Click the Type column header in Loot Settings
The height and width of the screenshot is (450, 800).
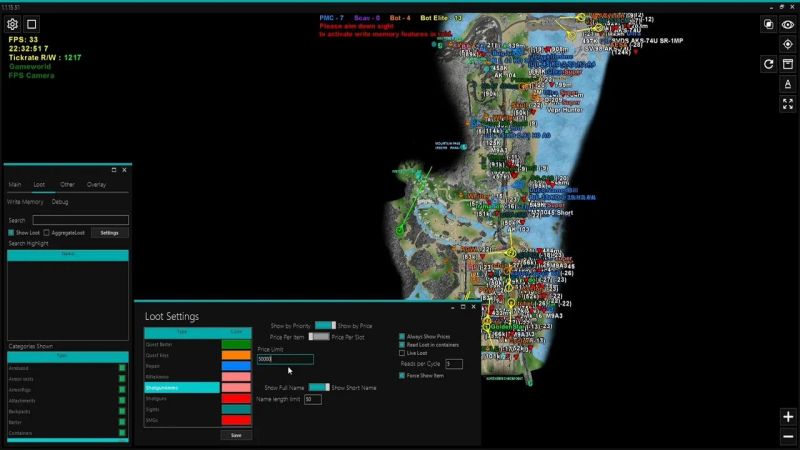pyautogui.click(x=182, y=333)
